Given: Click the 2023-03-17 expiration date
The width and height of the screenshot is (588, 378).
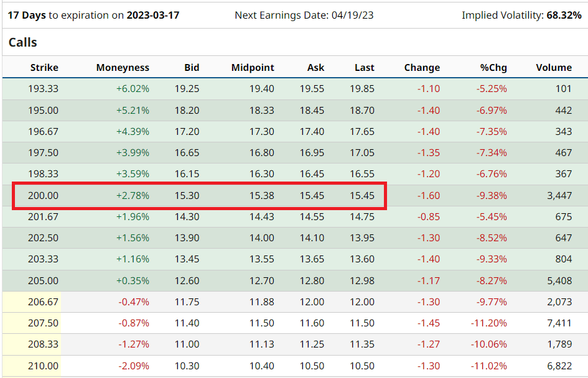Looking at the screenshot, I should pos(152,15).
